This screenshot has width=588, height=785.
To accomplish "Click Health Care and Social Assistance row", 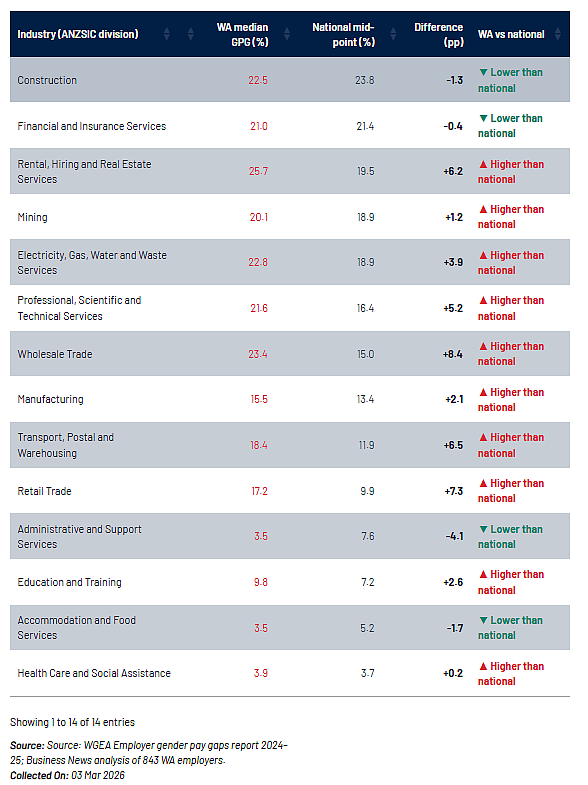I will click(x=290, y=673).
